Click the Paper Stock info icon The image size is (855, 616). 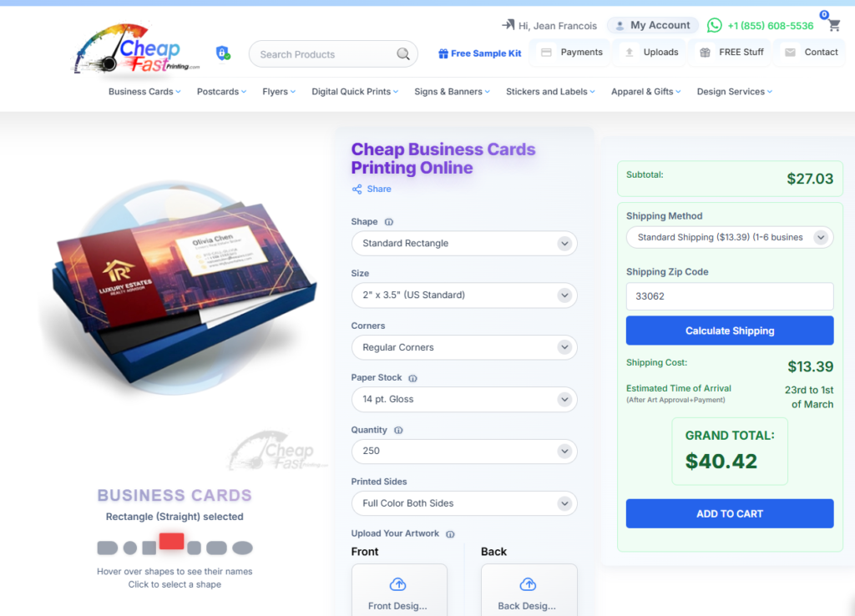pos(412,378)
